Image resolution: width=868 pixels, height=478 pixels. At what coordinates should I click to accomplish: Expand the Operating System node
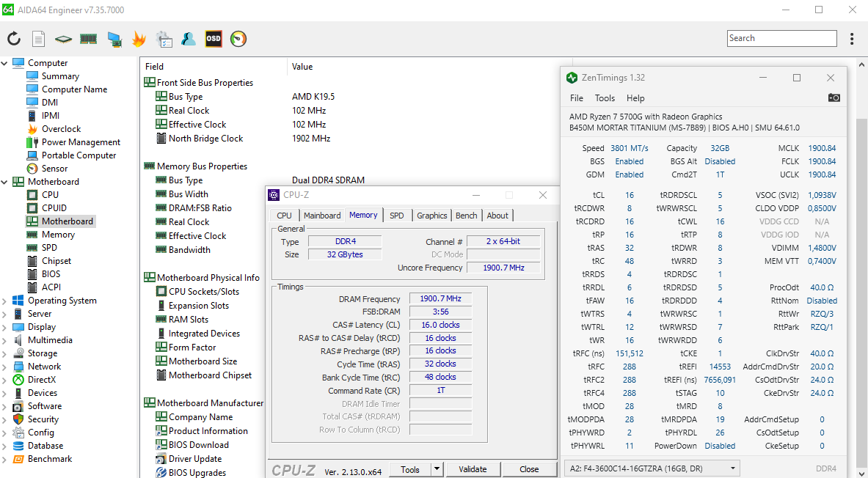pos(4,301)
